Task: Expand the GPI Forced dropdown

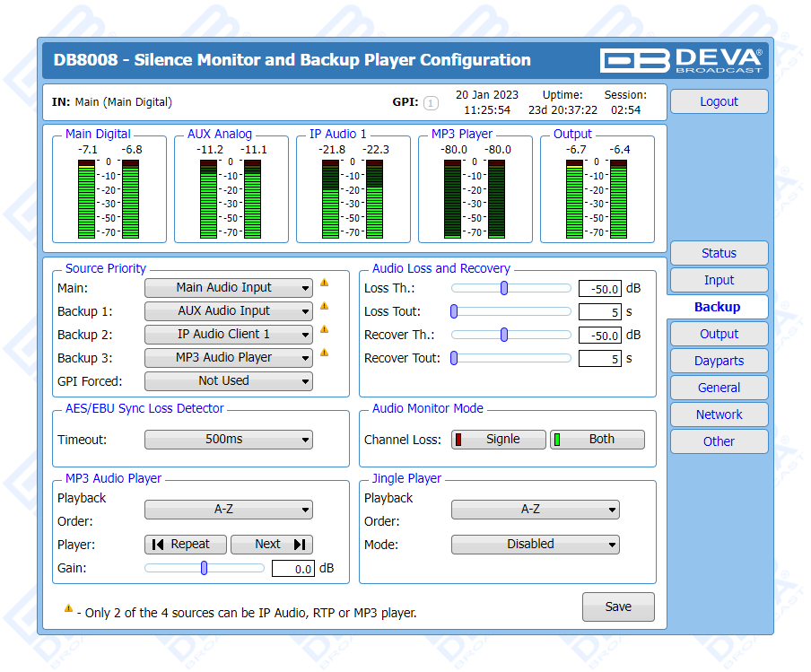Action: point(228,381)
